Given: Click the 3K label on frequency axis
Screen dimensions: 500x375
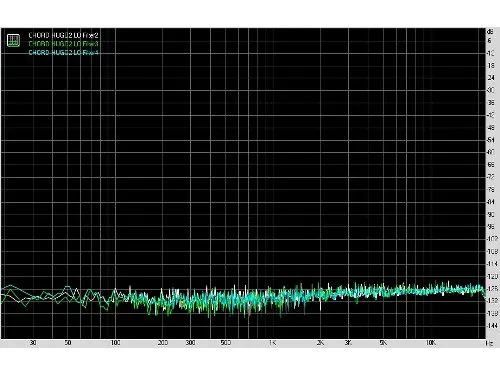Looking at the screenshot, I should (348, 343).
